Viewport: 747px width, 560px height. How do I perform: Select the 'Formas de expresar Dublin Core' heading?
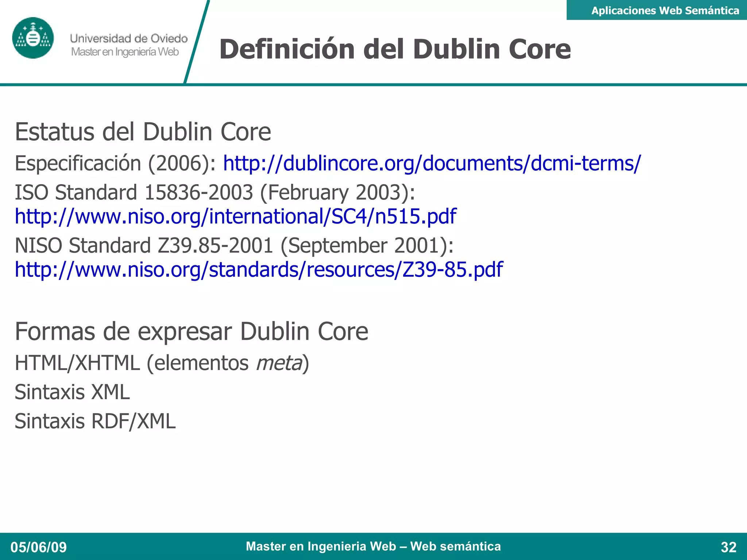pyautogui.click(x=191, y=331)
